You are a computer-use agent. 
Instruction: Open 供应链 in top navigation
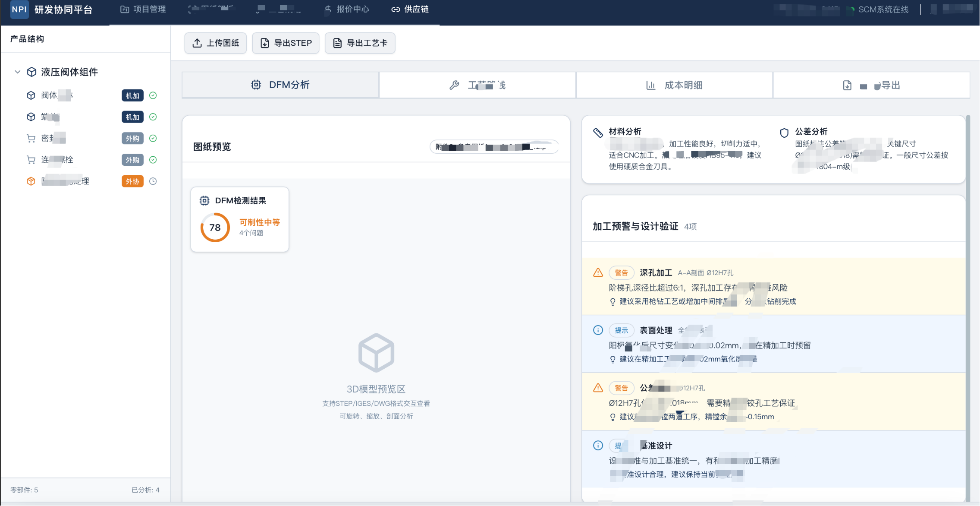(410, 9)
